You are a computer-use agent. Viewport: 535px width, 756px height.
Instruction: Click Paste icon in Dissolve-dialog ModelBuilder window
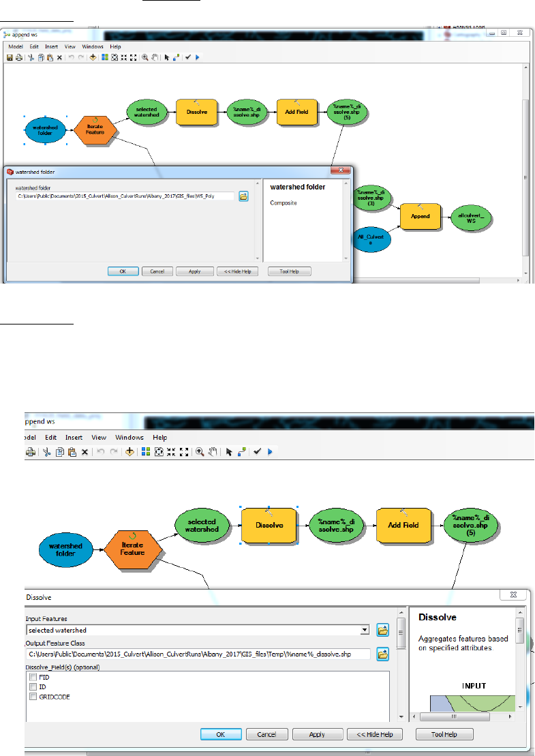pos(72,452)
